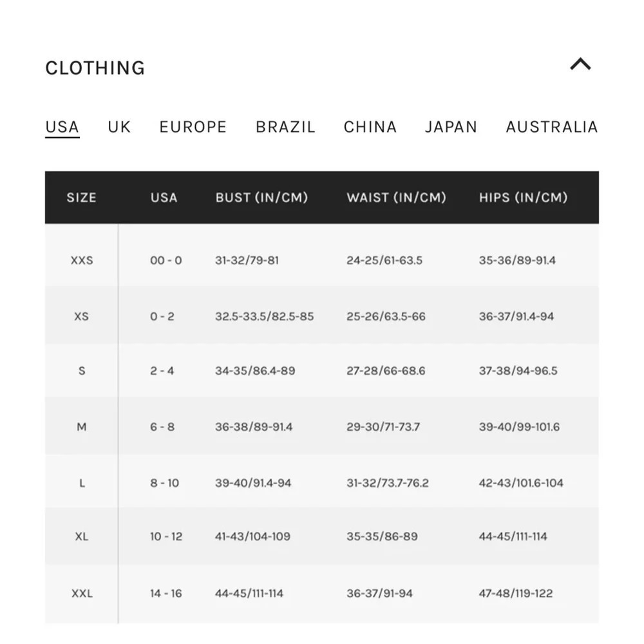Select the XS size row label
Viewport: 644px width, 644px height.
pyautogui.click(x=81, y=316)
